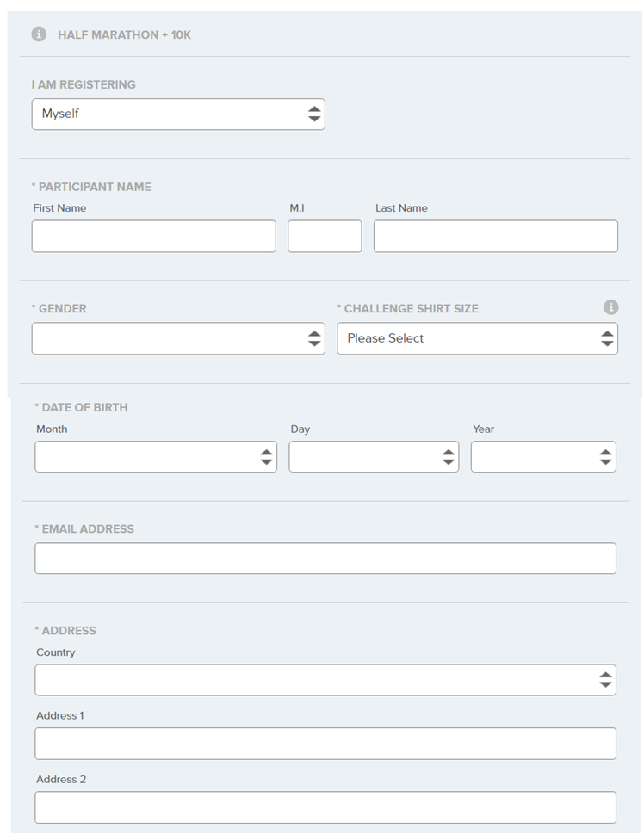Click the Participant Name section label
The image size is (644, 834).
click(94, 187)
